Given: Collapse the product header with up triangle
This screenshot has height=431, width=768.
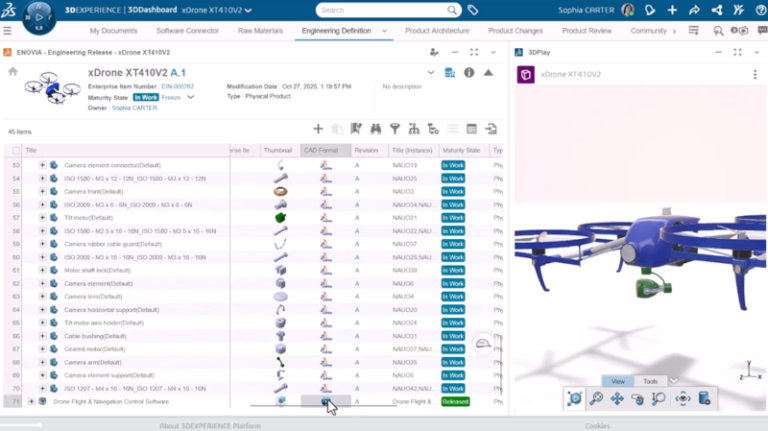Looking at the screenshot, I should pyautogui.click(x=488, y=73).
